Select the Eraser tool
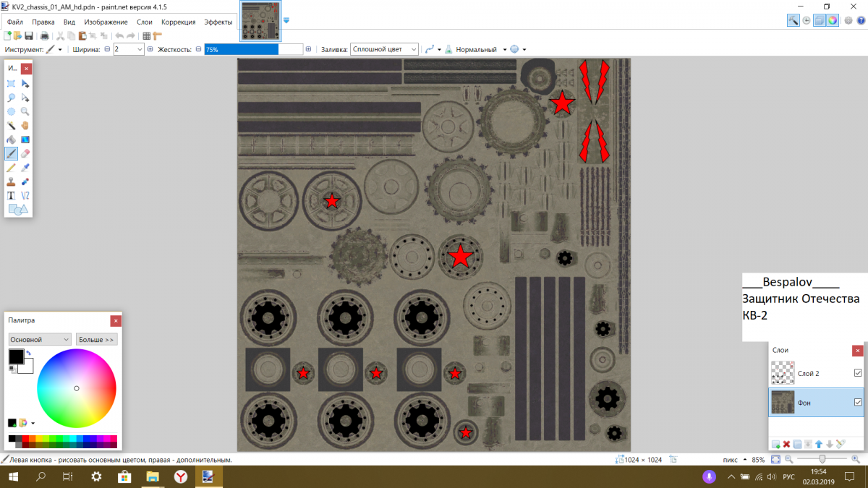Screen dimensions: 868x488 pyautogui.click(x=25, y=153)
